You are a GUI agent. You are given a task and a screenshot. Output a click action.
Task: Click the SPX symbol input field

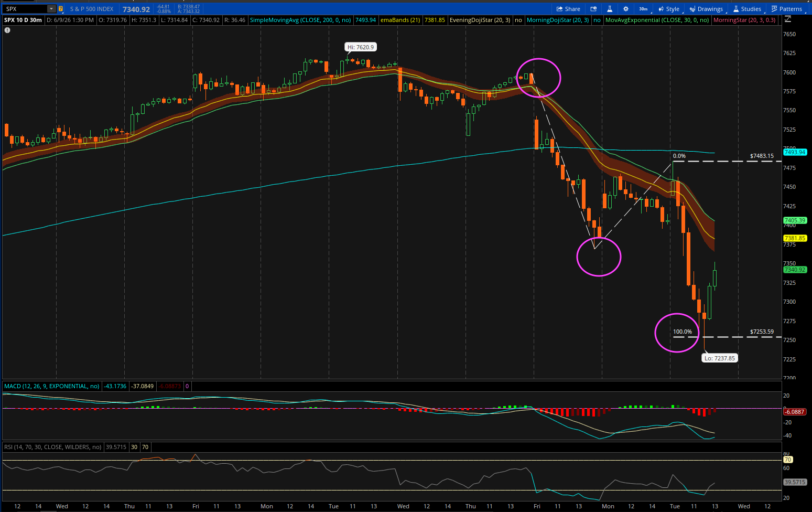[25, 9]
